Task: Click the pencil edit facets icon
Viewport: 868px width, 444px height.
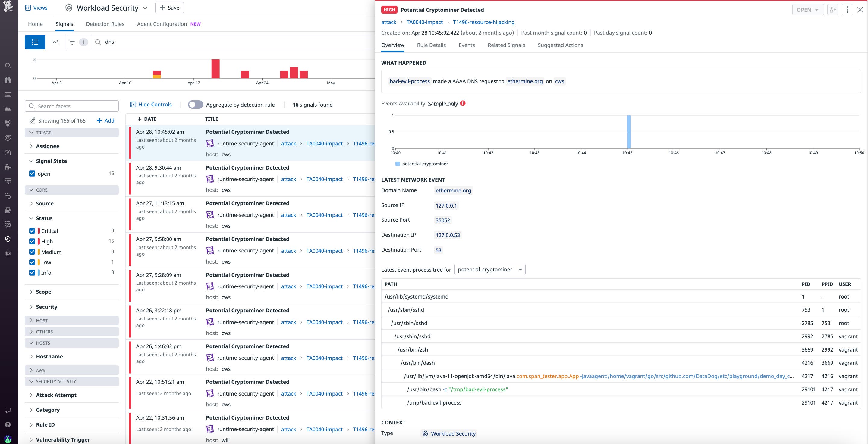Action: coord(32,120)
